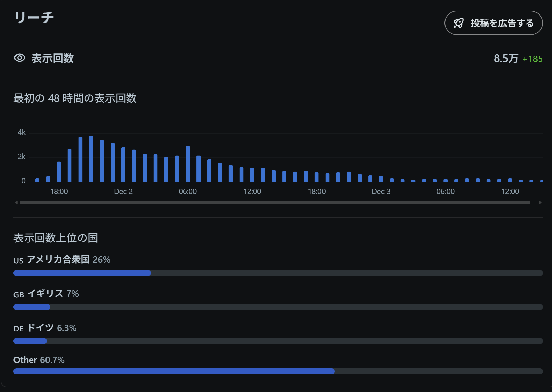The width and height of the screenshot is (552, 392).
Task: Click the Dec 2 axis label
Action: (123, 191)
